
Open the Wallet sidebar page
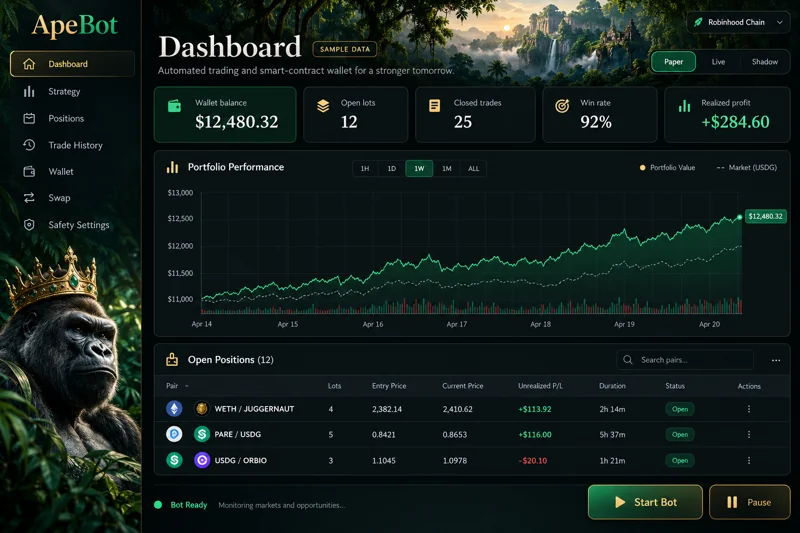pos(61,172)
